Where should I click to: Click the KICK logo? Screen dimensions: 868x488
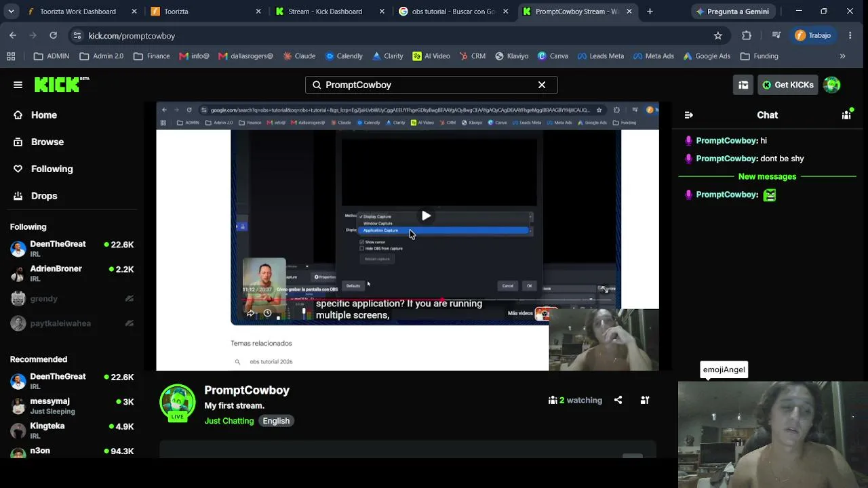click(62, 85)
